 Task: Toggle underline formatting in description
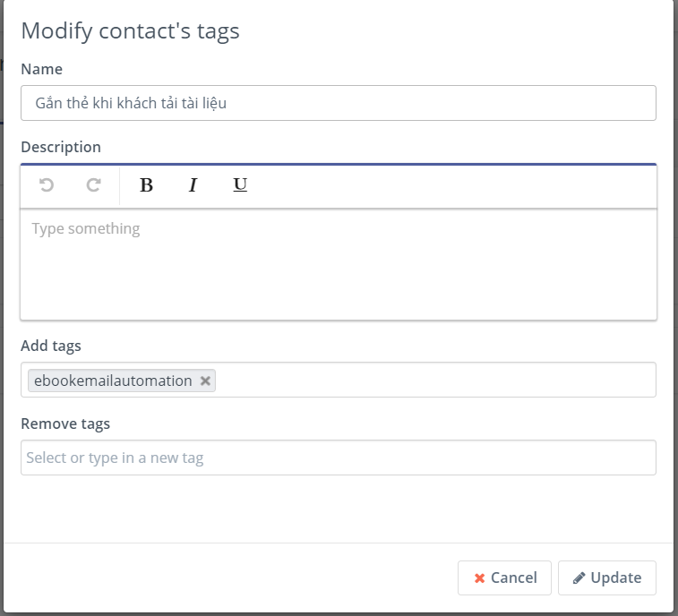tap(240, 185)
